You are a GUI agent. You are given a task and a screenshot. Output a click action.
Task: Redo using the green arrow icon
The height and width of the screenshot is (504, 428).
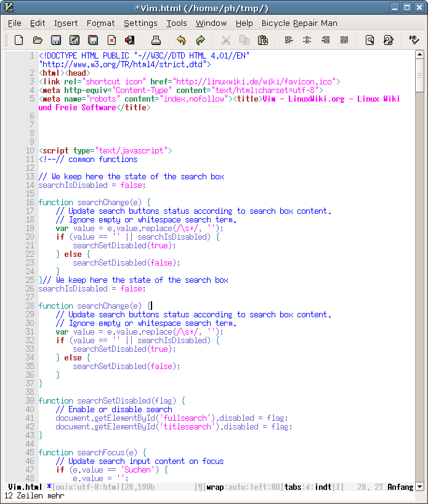pos(200,41)
